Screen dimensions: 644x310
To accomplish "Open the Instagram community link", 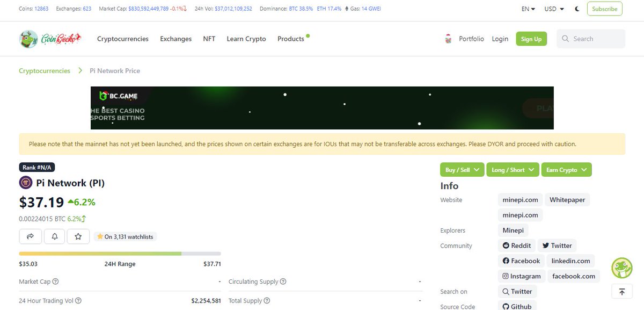I will pyautogui.click(x=522, y=276).
